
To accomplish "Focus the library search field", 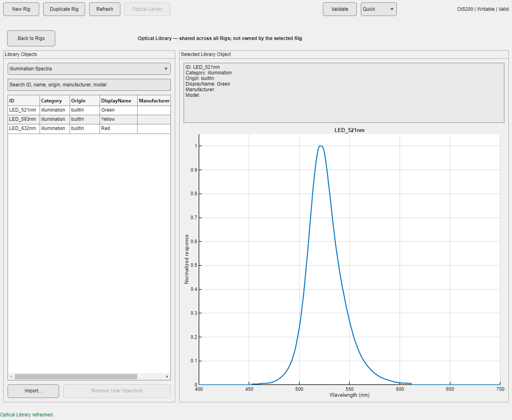I will [89, 85].
